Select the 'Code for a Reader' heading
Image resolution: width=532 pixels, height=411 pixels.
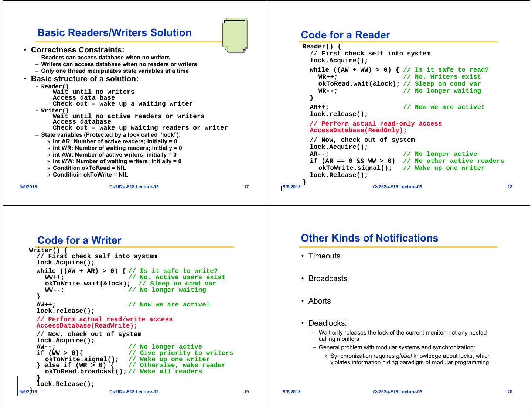pyautogui.click(x=345, y=35)
